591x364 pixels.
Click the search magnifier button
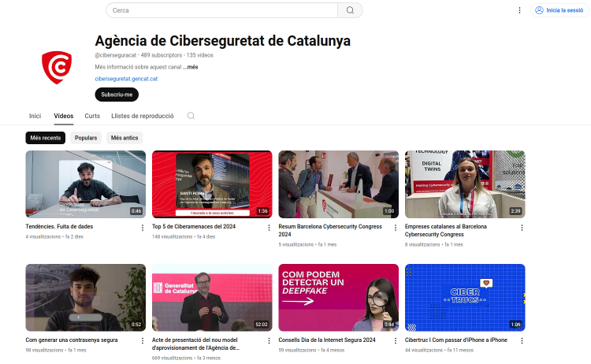click(x=350, y=10)
